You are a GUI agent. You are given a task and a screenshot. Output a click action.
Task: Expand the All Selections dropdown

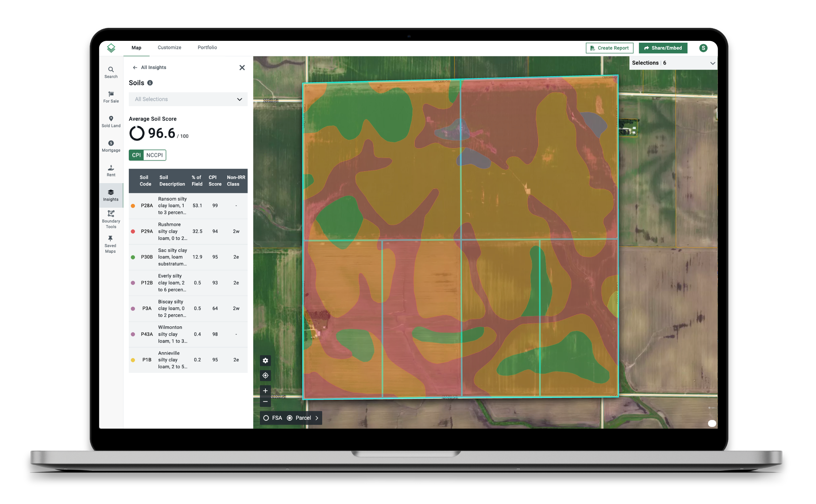(x=239, y=99)
